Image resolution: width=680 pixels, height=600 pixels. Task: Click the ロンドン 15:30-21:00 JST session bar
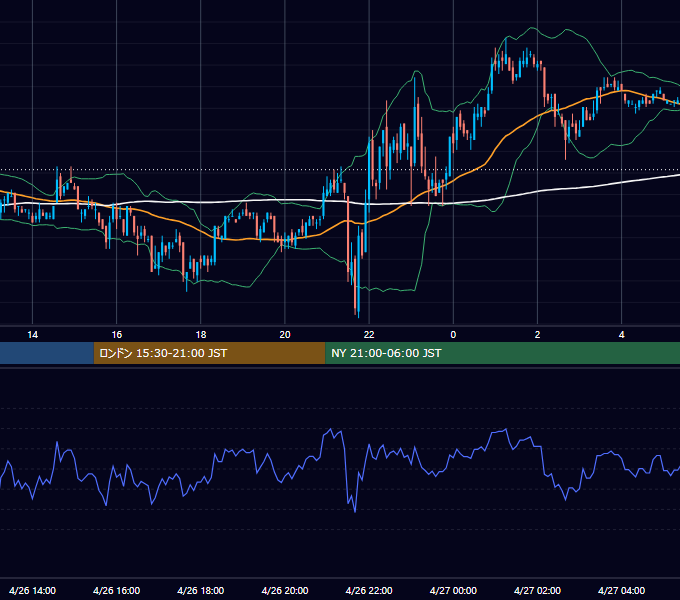coord(209,353)
